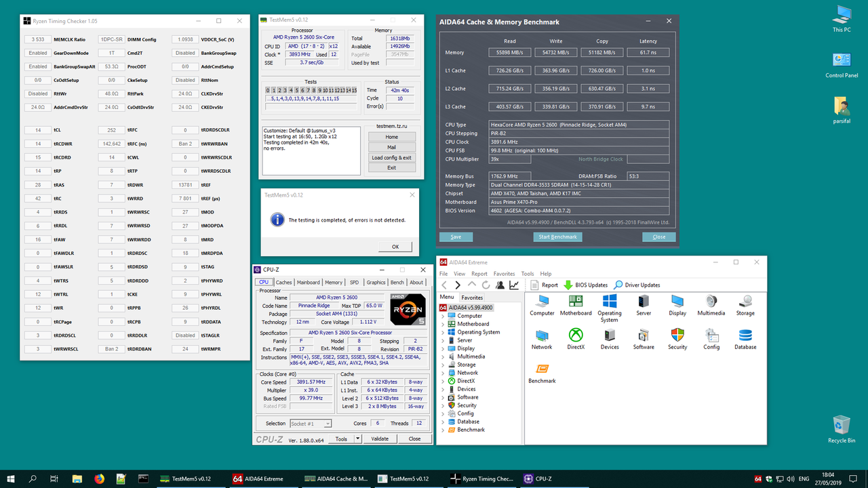
Task: Expand the Server node in AIDA64 tree
Action: (443, 340)
